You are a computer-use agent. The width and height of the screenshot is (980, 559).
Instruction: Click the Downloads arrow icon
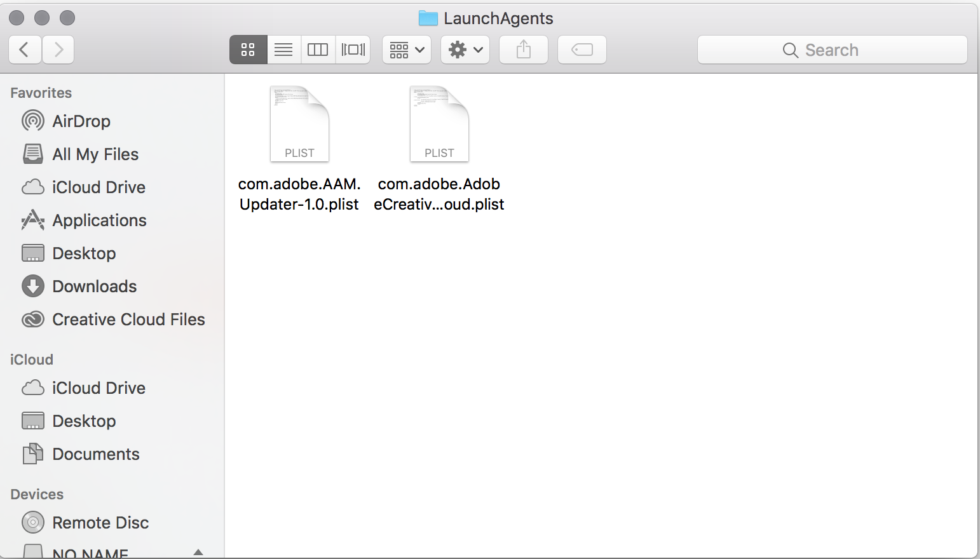point(33,286)
